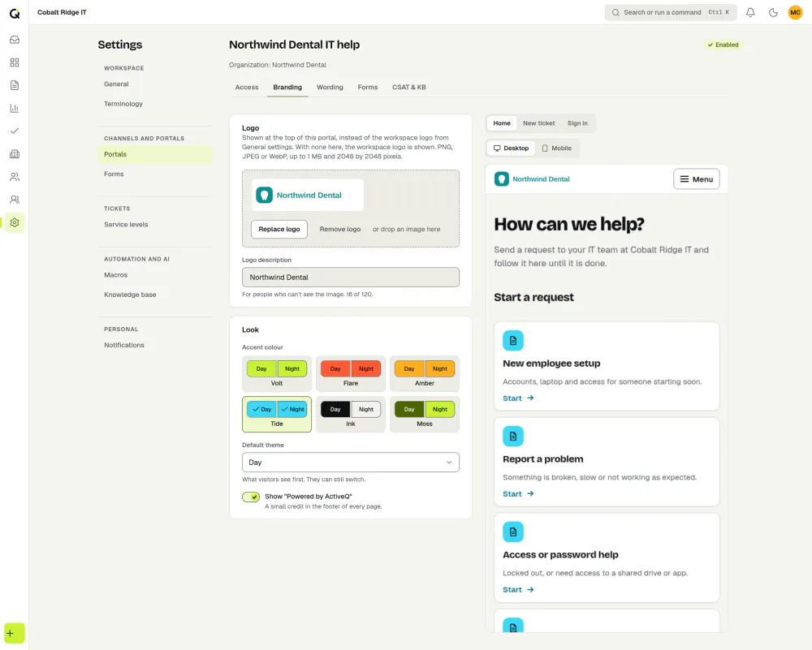
Task: Open Portals in settings sidebar
Action: pyautogui.click(x=155, y=154)
